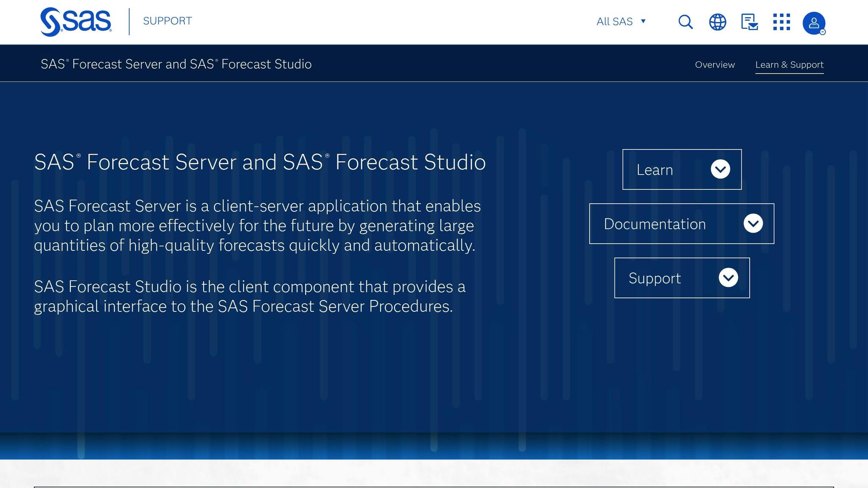
Task: Open the Documentation panel
Action: [682, 224]
